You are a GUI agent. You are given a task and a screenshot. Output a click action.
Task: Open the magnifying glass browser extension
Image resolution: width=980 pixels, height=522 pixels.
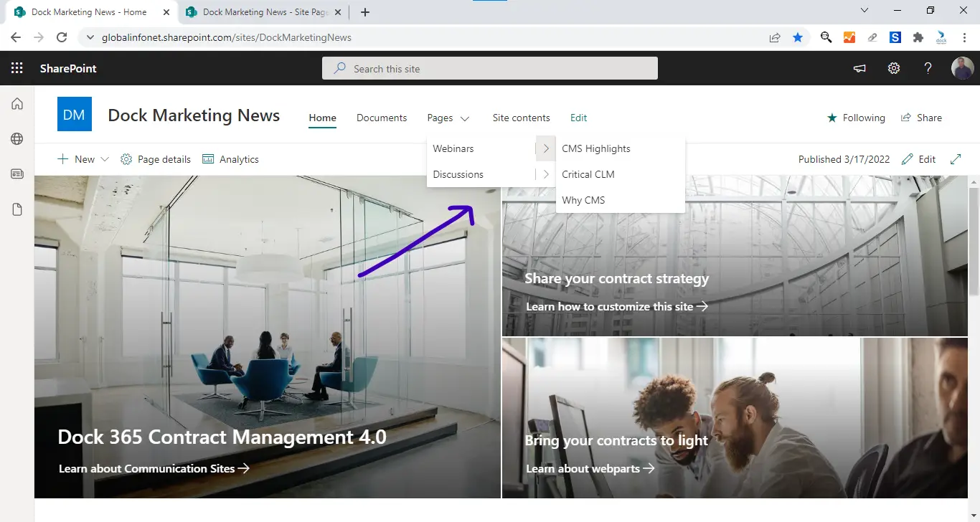point(826,37)
